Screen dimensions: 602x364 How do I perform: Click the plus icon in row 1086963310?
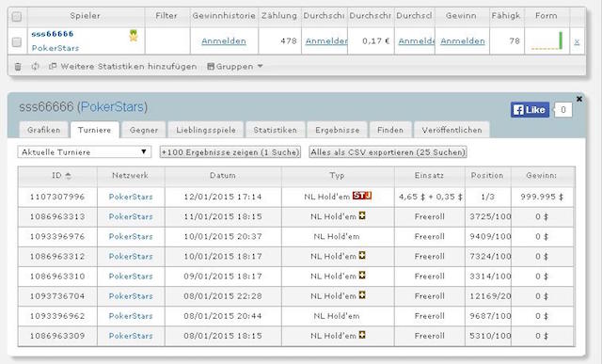pyautogui.click(x=362, y=276)
